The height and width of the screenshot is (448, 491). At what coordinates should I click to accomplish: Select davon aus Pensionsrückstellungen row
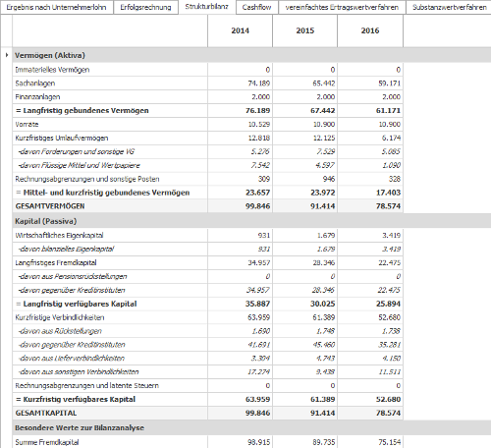pos(73,276)
